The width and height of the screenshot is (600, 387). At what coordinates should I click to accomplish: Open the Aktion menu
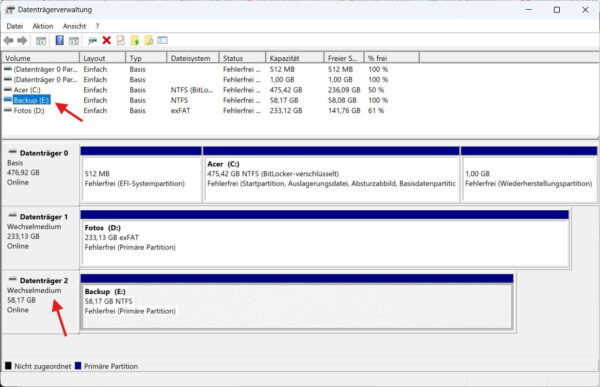[x=43, y=26]
